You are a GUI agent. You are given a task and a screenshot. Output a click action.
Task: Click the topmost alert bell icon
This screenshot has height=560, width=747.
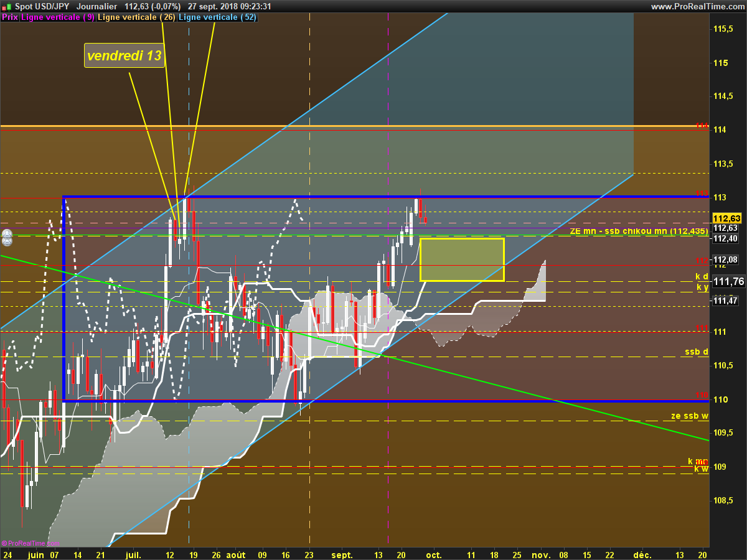7,234
